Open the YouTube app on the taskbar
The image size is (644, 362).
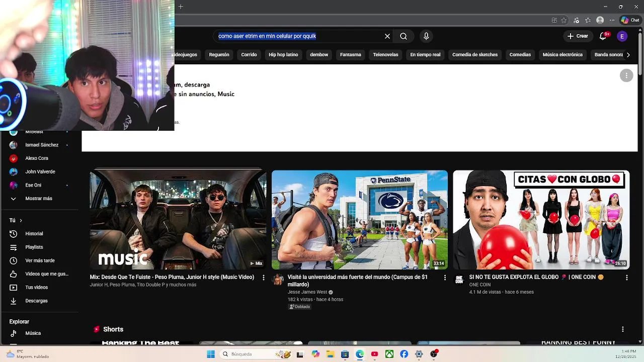[x=374, y=354]
